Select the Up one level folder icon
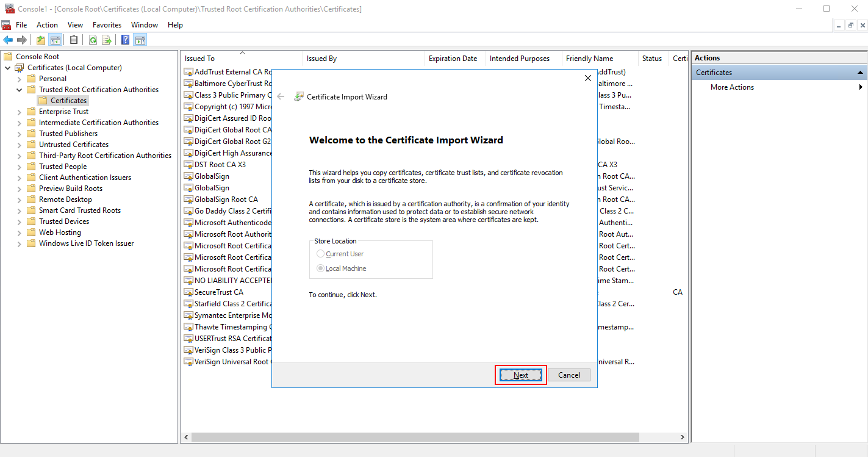Image resolution: width=868 pixels, height=457 pixels. point(40,39)
